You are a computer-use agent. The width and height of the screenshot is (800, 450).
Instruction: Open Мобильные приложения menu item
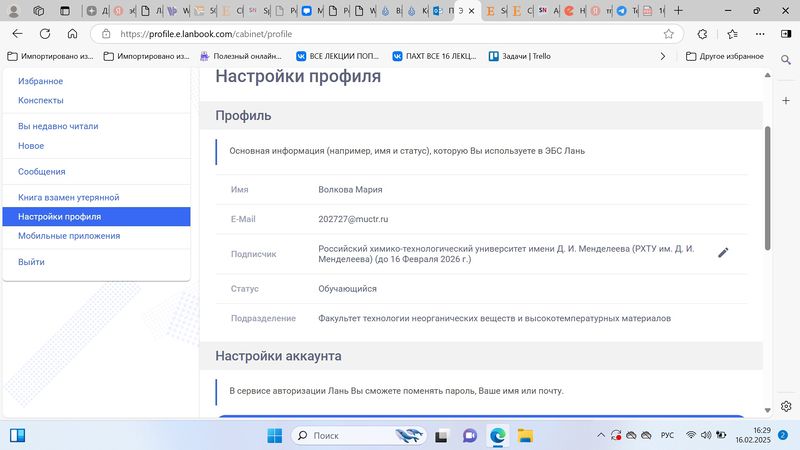pos(69,236)
